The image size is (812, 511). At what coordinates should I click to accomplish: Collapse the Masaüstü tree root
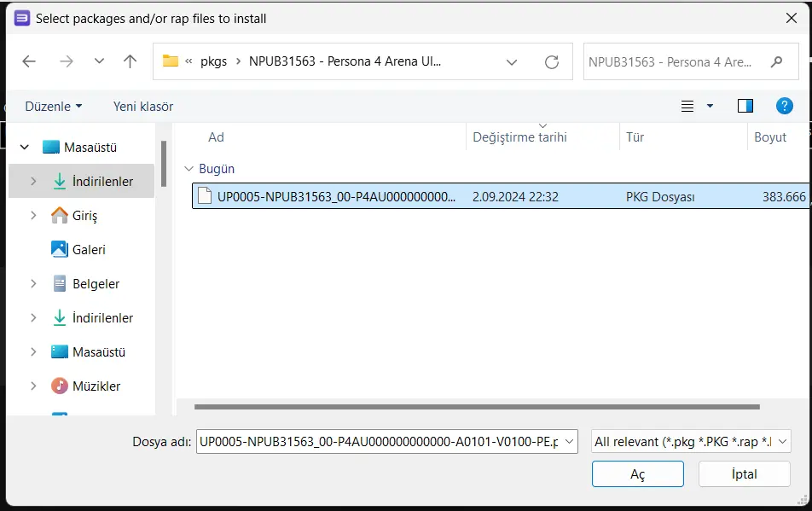(25, 147)
